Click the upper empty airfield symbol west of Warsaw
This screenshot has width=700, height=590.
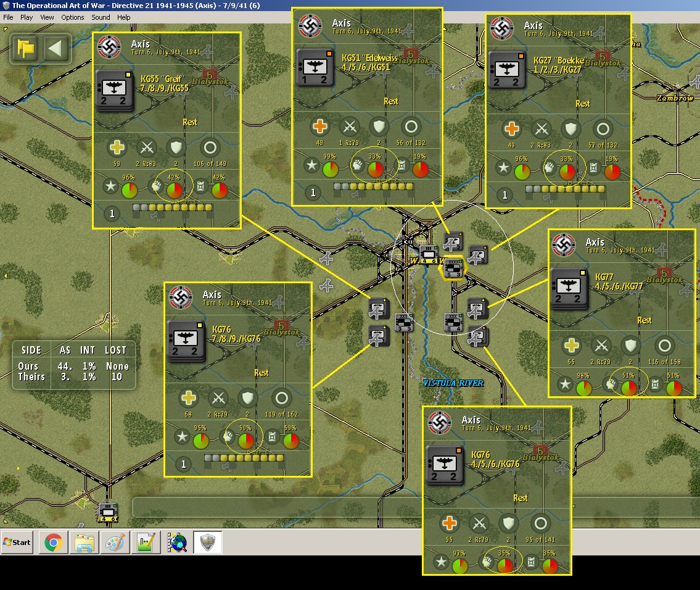(327, 259)
